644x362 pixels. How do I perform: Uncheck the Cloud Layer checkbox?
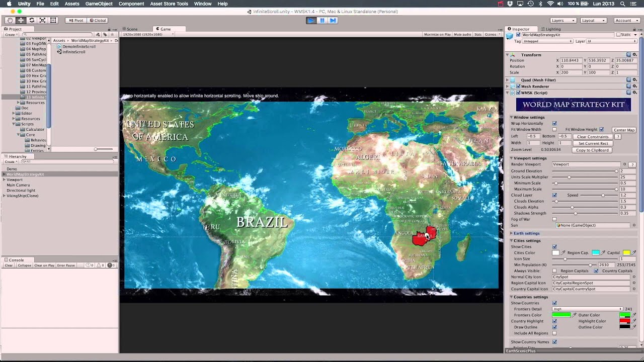point(554,195)
